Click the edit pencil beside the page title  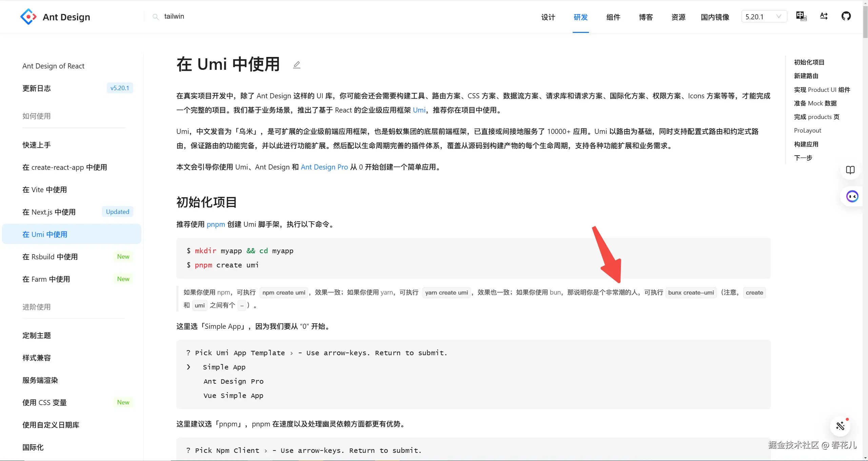point(296,64)
